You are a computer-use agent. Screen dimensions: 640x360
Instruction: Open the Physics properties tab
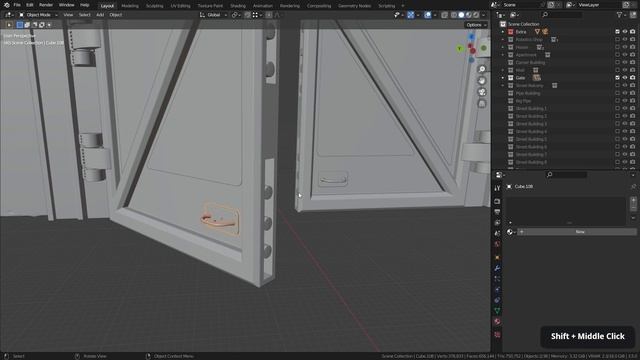(497, 289)
